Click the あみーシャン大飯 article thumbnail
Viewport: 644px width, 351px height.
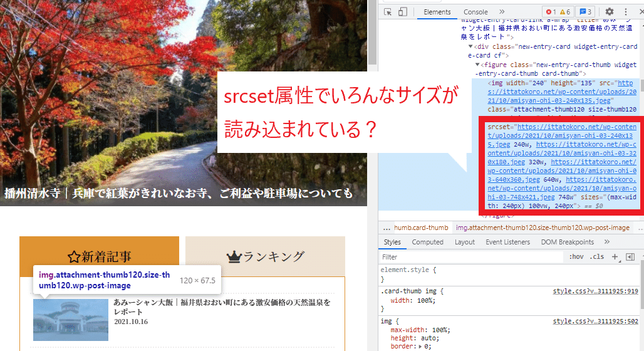[71, 320]
